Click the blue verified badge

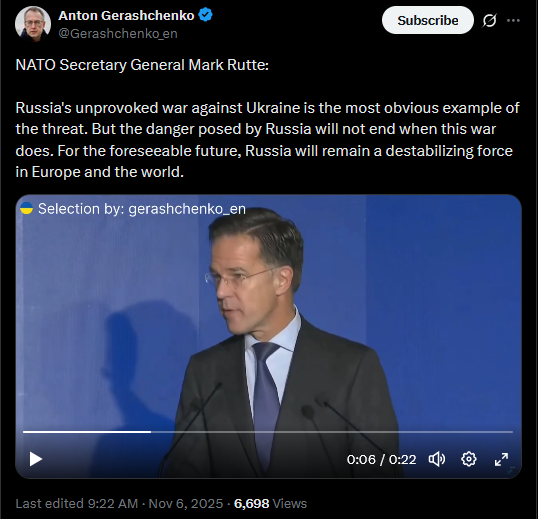206,15
